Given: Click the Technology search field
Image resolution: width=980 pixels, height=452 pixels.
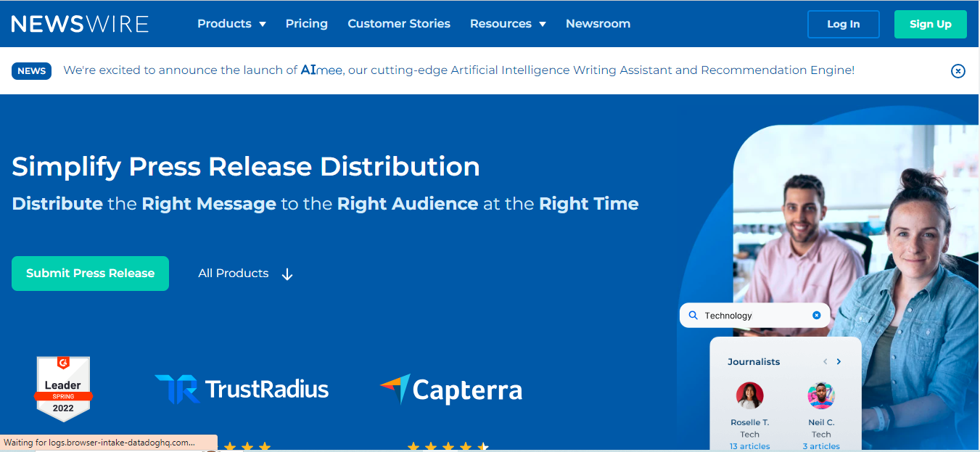Looking at the screenshot, I should point(755,316).
